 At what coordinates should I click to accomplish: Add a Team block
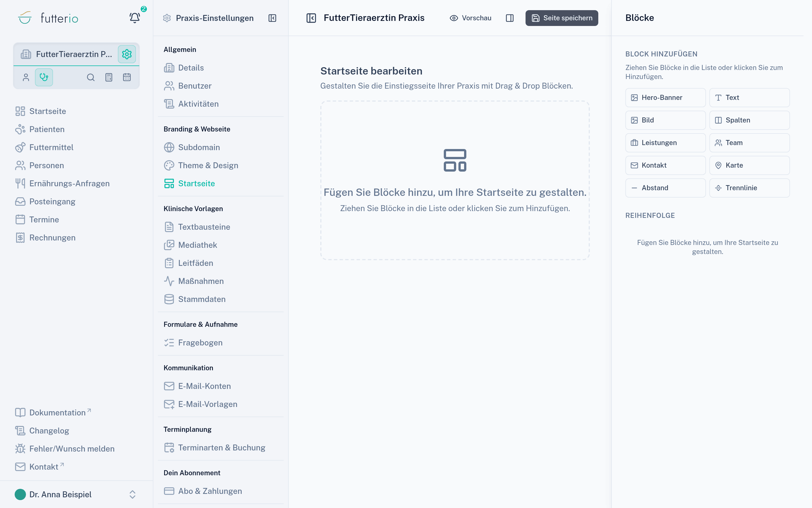point(749,143)
